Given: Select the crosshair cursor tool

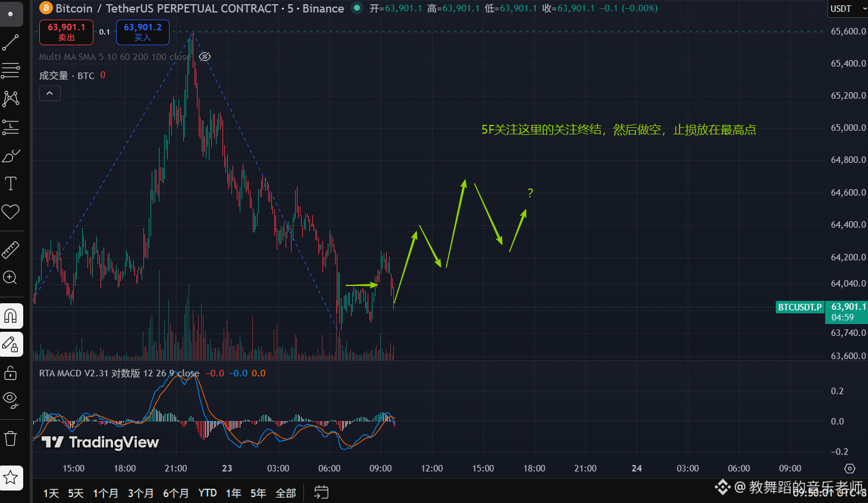Looking at the screenshot, I should coord(11,13).
